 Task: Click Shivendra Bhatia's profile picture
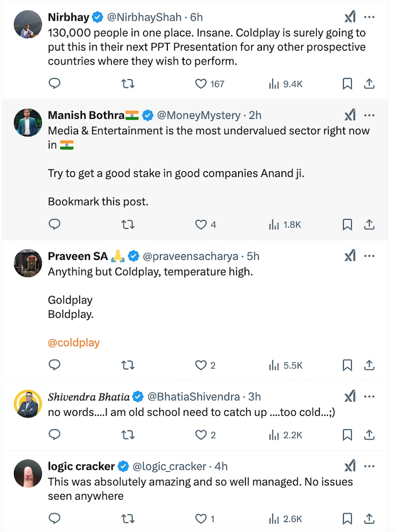28,404
